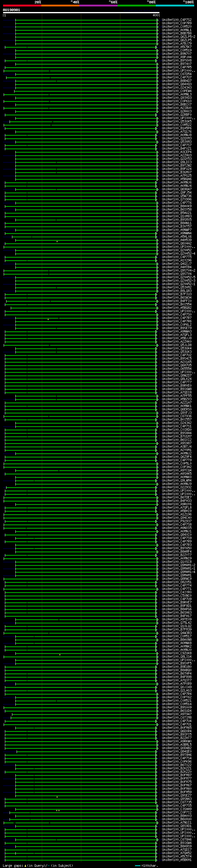Open the UniRef100_A7Q176 entry

[177, 132]
